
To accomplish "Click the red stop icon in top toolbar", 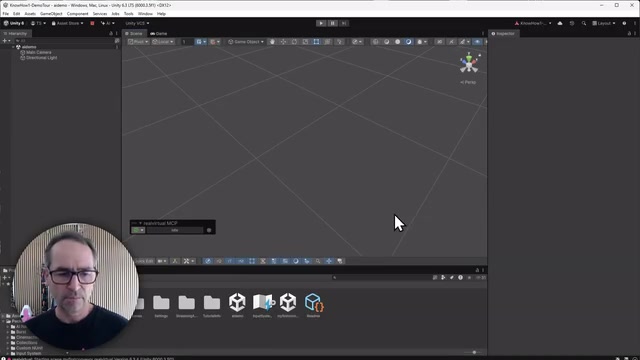I will [x=92, y=23].
